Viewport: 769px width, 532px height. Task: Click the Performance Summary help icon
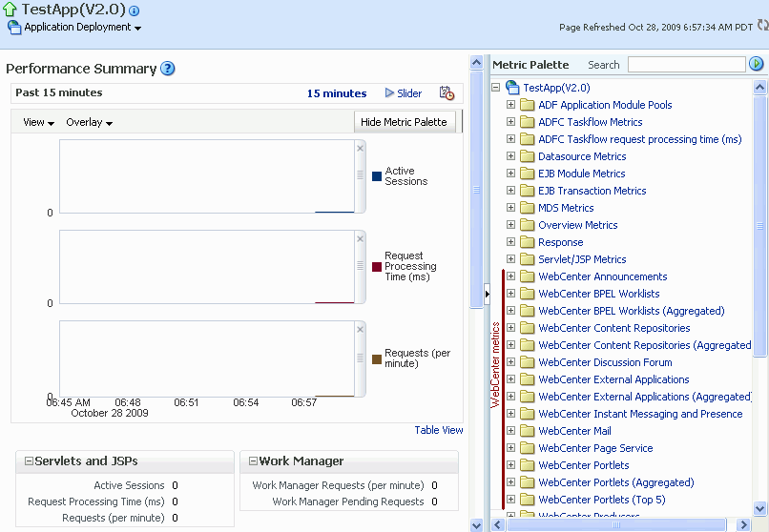[168, 69]
